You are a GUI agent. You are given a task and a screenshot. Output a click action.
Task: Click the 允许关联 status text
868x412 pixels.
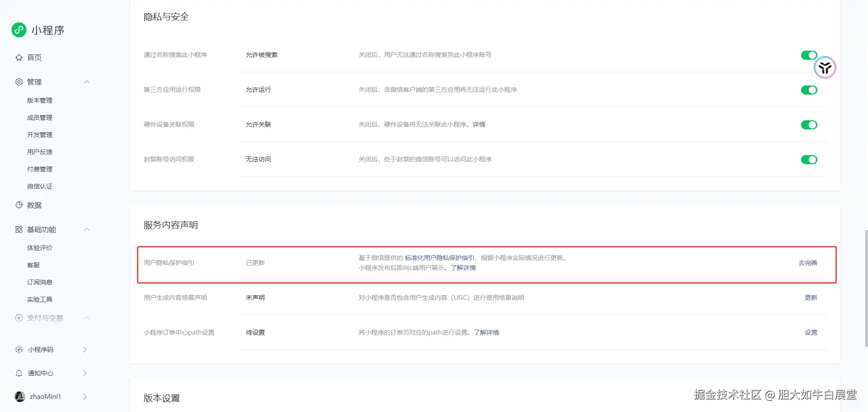[x=259, y=124]
